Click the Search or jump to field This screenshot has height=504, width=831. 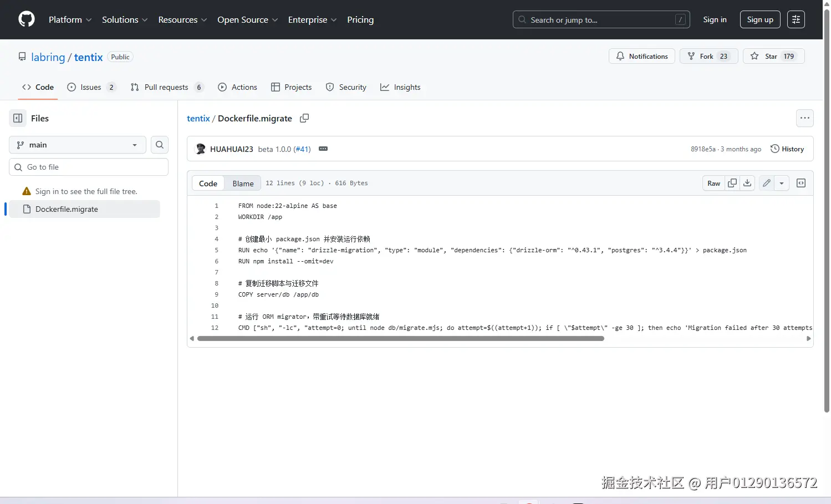click(x=601, y=19)
